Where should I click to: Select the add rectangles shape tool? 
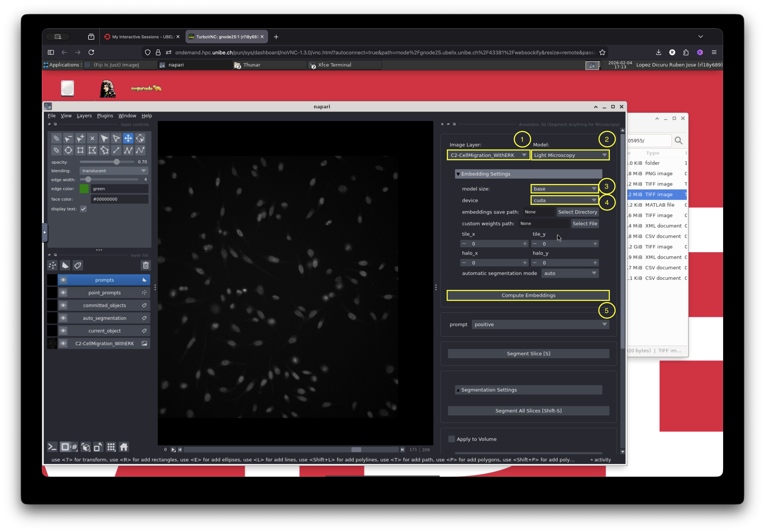(80, 150)
